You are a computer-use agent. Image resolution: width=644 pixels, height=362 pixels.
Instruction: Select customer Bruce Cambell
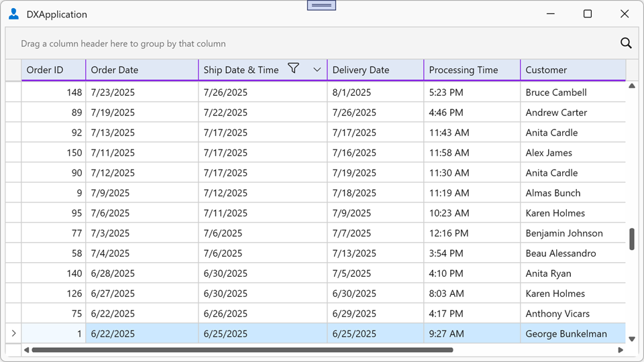click(x=573, y=93)
